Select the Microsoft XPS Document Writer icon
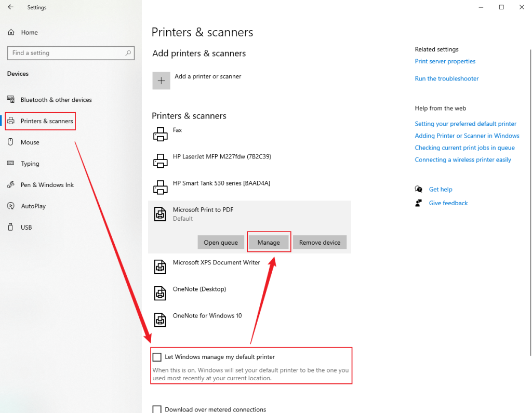532x413 pixels. (x=159, y=266)
